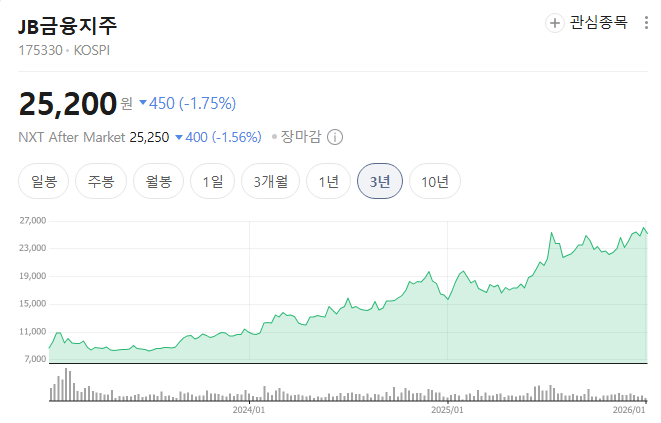Open the three-dot more options menu
Screen dimensions: 661x423
point(646,22)
